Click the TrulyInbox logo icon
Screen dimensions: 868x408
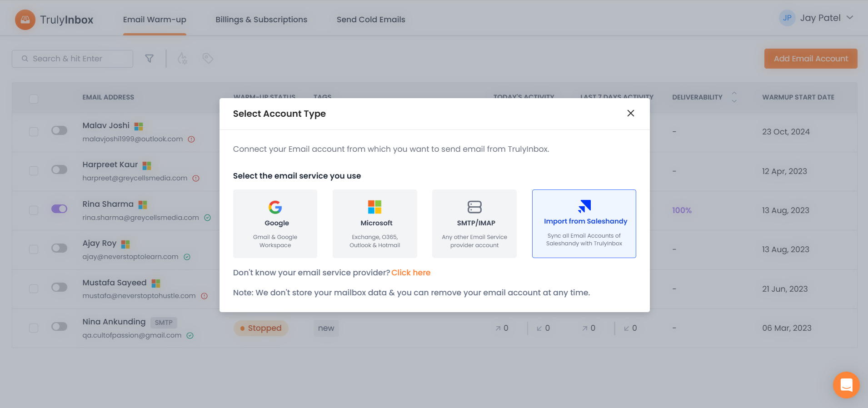point(25,20)
